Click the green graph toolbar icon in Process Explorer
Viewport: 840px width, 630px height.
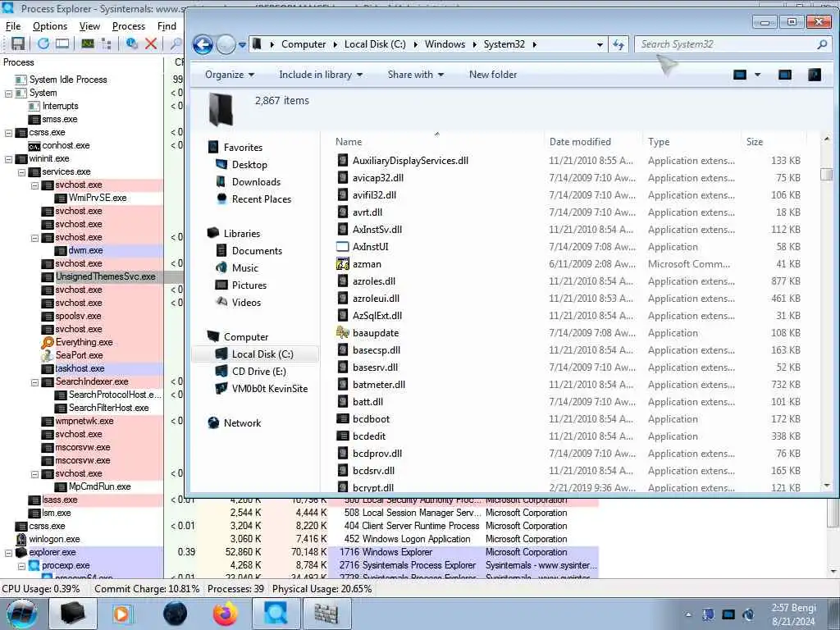[x=88, y=43]
